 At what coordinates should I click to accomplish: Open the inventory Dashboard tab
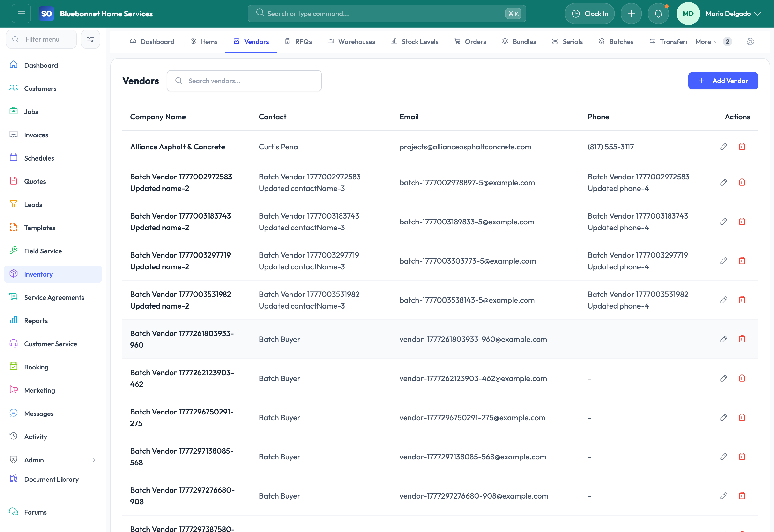(152, 42)
